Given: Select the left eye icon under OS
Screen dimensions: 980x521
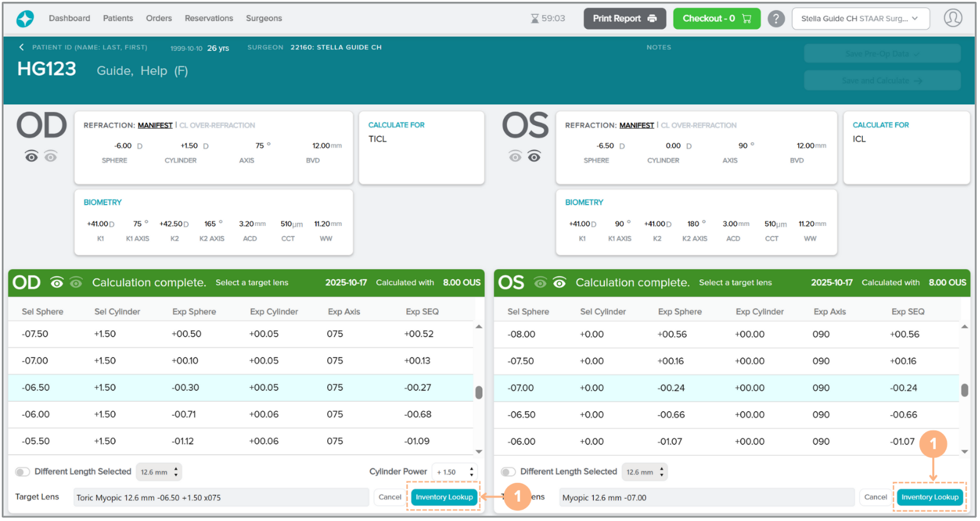Looking at the screenshot, I should click(534, 156).
